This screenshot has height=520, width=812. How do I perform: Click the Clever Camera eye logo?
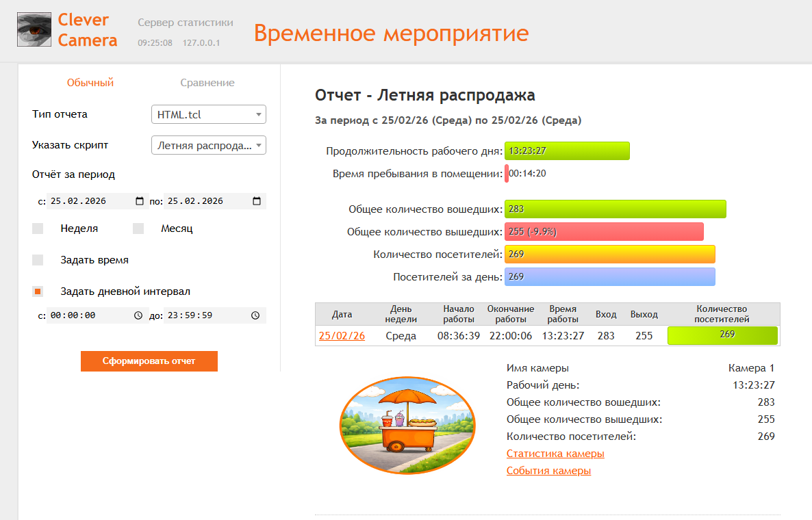pyautogui.click(x=34, y=29)
